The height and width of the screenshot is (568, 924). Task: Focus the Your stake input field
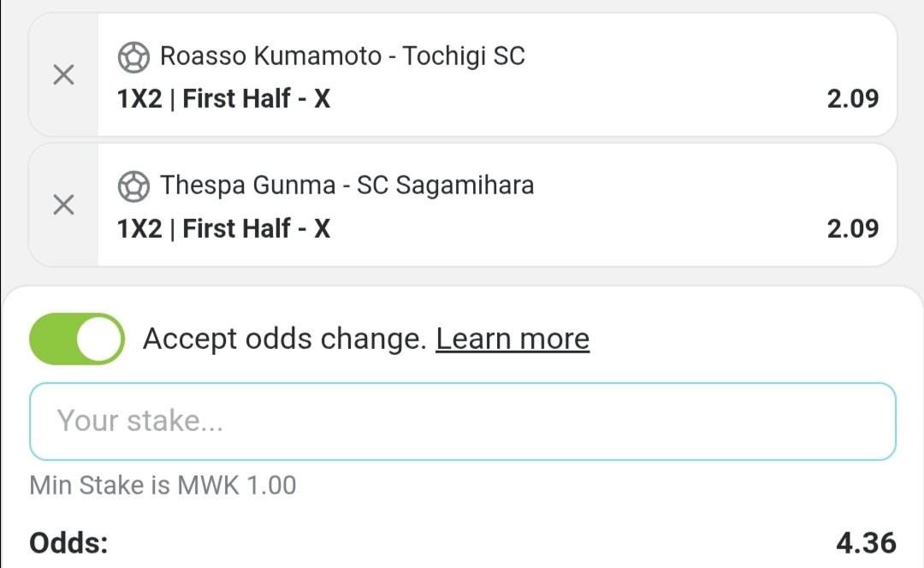coord(463,421)
